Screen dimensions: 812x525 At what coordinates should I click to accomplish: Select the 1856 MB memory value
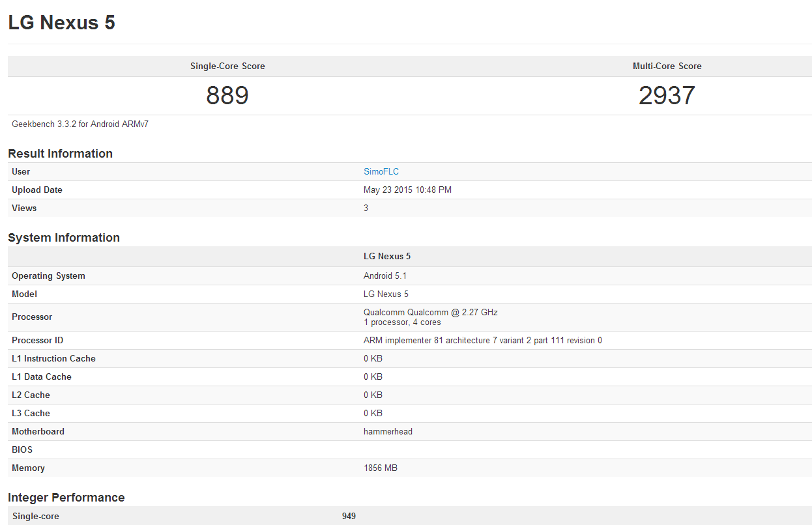coord(381,468)
